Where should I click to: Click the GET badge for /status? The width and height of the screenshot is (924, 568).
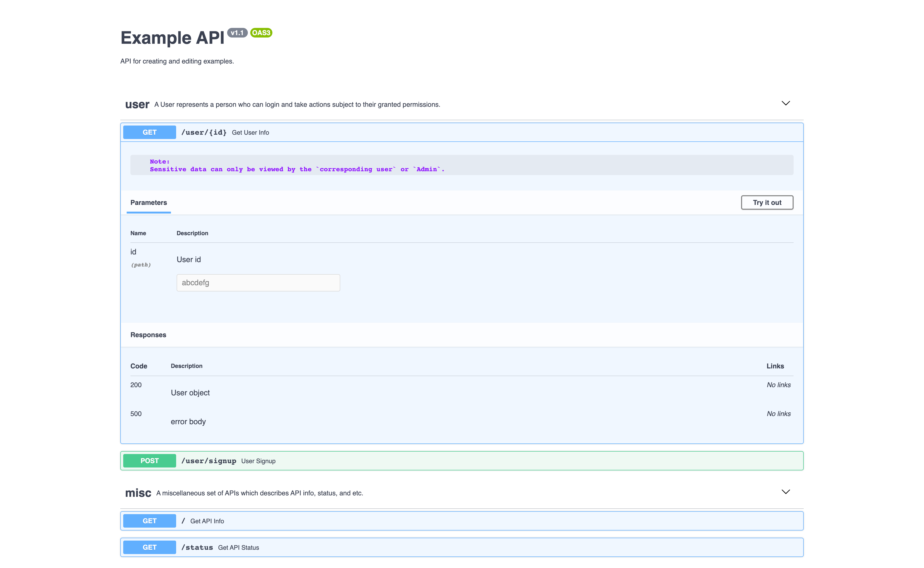pos(149,547)
